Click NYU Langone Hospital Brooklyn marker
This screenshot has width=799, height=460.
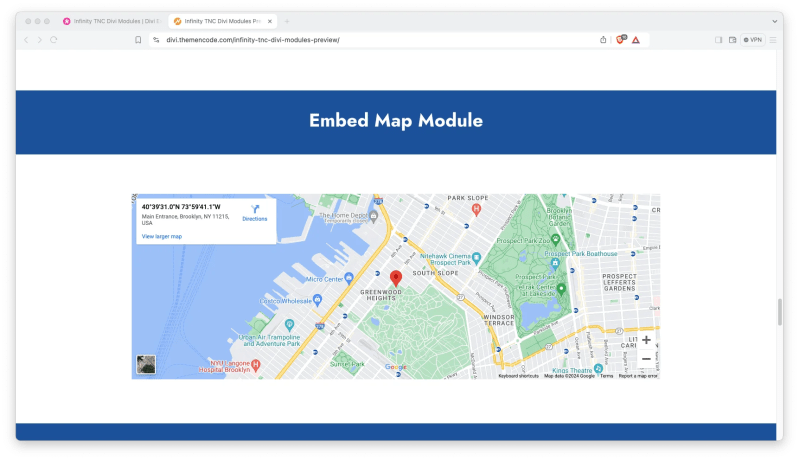(x=256, y=365)
